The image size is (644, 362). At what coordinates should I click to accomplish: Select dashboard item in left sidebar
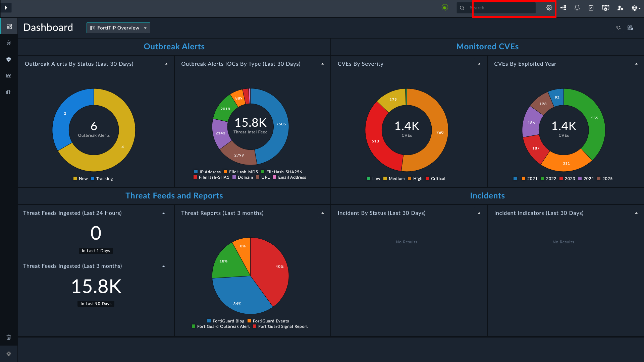pos(9,26)
